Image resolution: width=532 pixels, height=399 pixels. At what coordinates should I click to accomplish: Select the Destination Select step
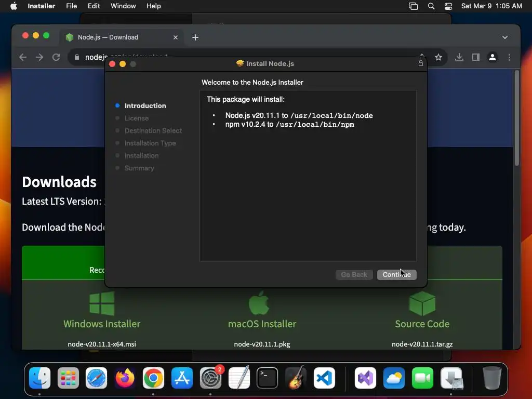point(153,130)
